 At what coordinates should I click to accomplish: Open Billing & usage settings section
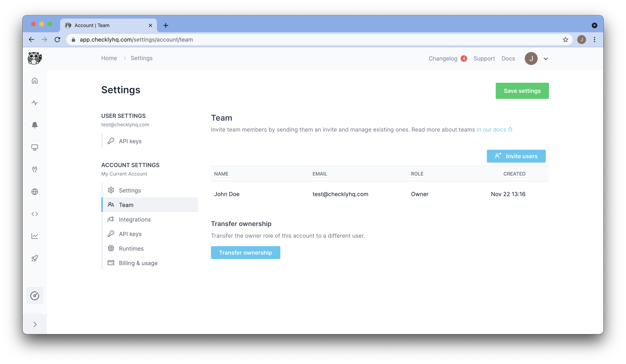pos(138,263)
